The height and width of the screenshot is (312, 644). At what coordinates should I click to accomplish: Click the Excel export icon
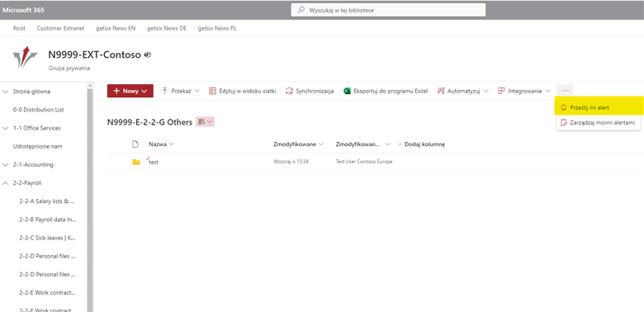347,91
